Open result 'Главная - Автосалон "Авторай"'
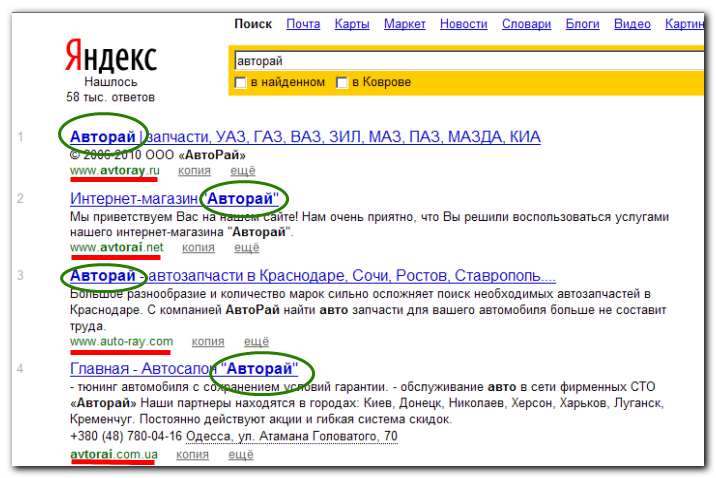The image size is (716, 478). (184, 368)
